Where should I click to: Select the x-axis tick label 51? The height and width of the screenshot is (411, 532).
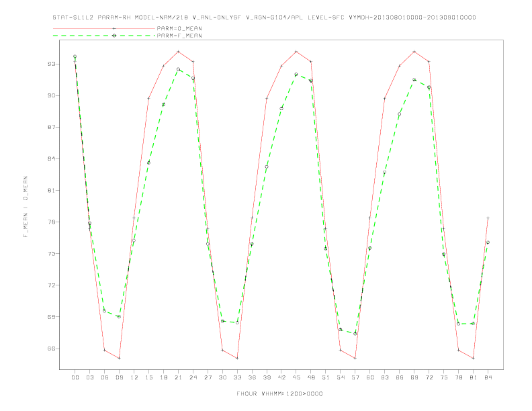click(326, 377)
